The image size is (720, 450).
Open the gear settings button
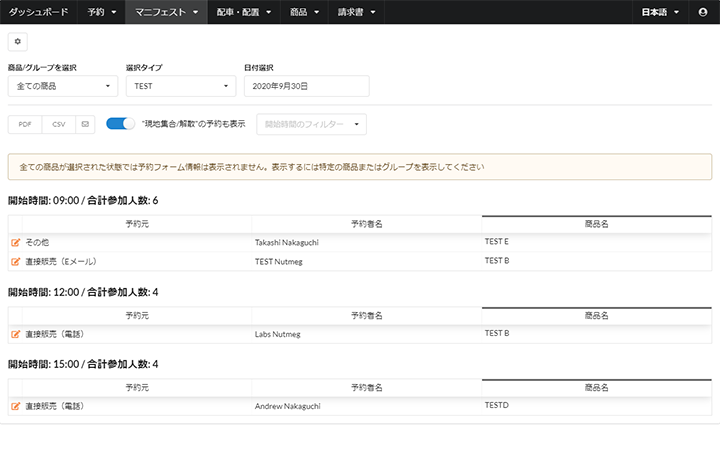pos(17,42)
